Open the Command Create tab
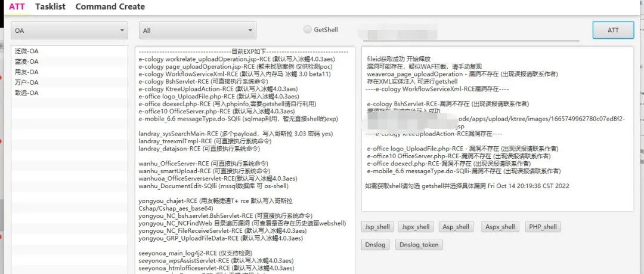 [x=110, y=7]
